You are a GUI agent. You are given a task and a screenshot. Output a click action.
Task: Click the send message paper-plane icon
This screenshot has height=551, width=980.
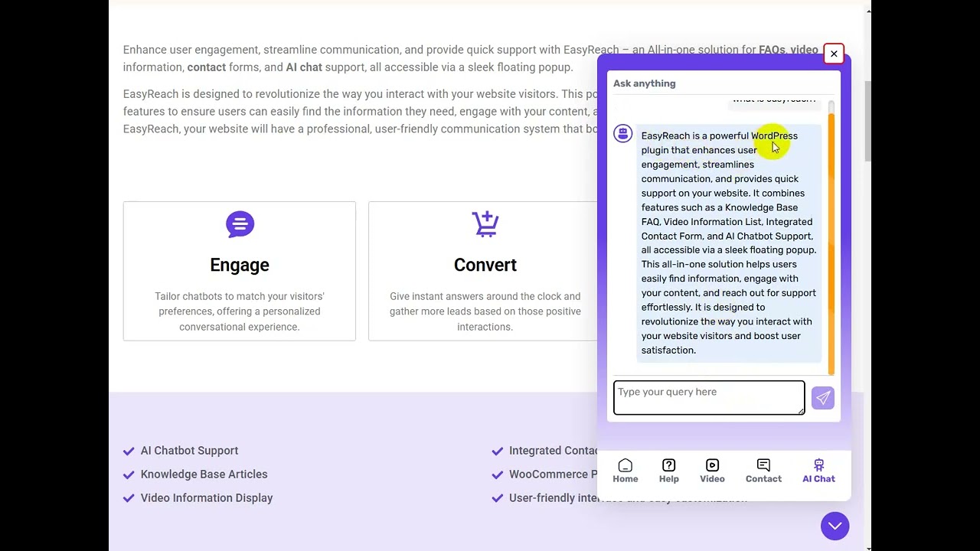[x=823, y=397]
